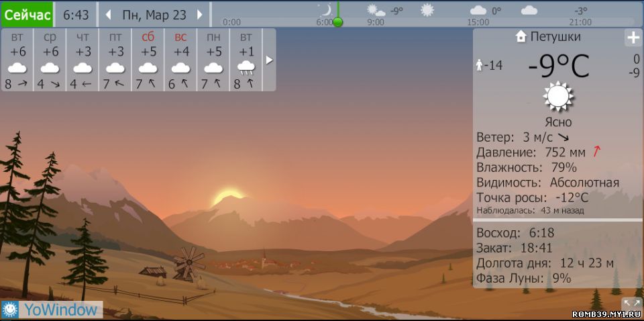Click the green time slider handle
The width and height of the screenshot is (644, 321).
338,21
